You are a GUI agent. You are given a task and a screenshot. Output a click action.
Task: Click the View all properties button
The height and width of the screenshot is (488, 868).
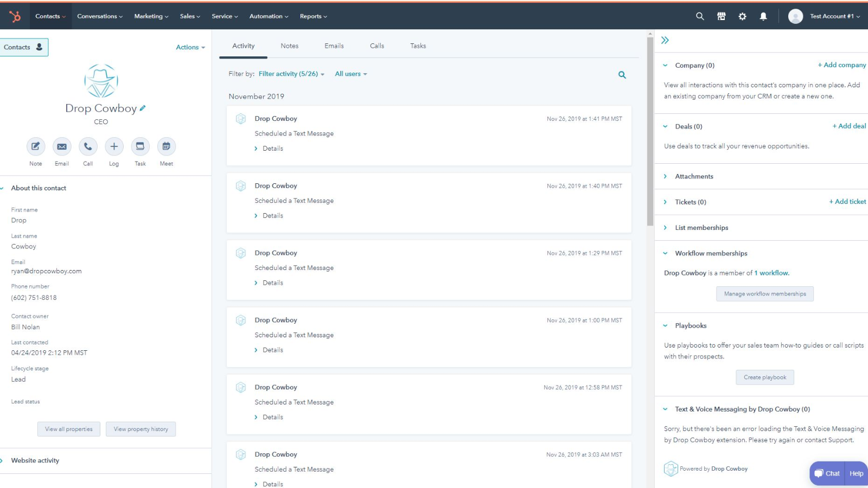[x=69, y=429]
